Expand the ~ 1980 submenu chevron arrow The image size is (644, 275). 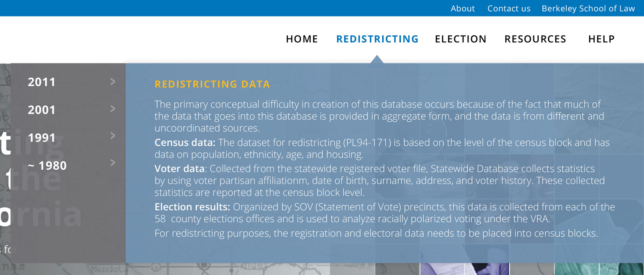[113, 163]
